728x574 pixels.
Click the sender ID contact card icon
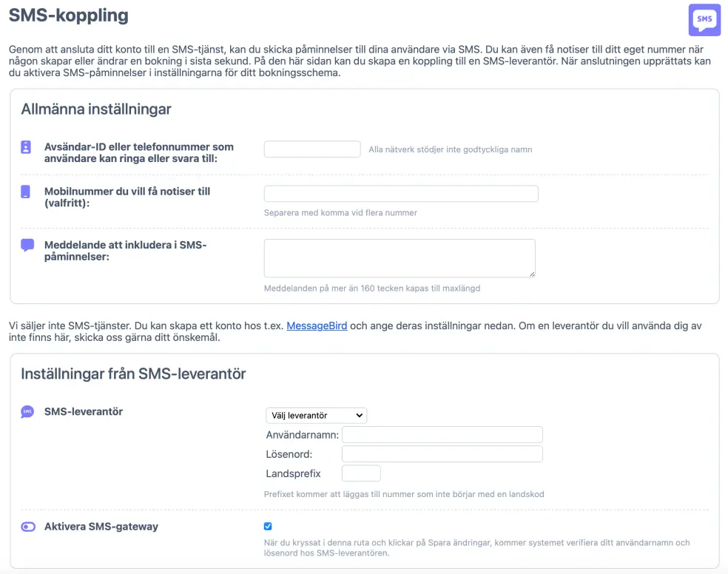(x=26, y=147)
